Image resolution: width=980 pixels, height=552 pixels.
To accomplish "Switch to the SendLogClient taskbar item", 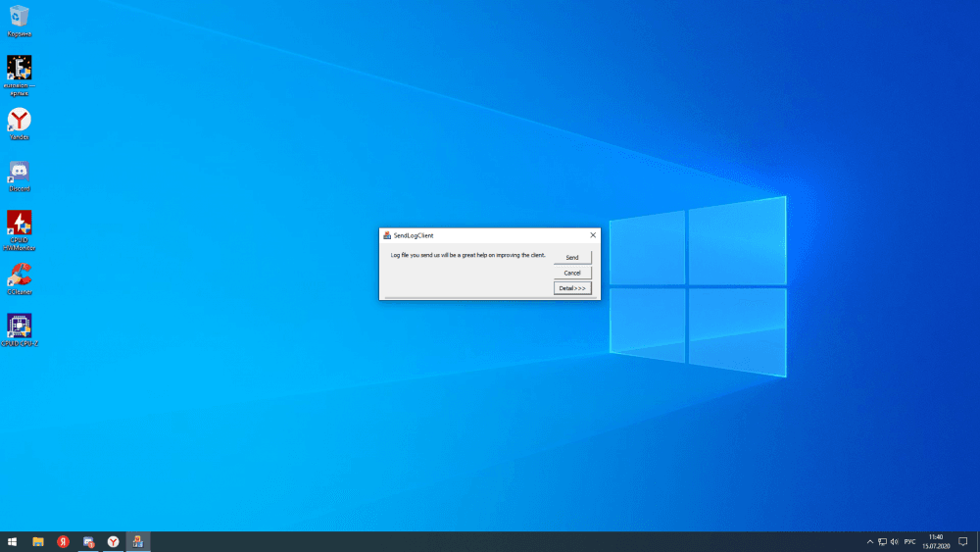I will click(x=138, y=541).
